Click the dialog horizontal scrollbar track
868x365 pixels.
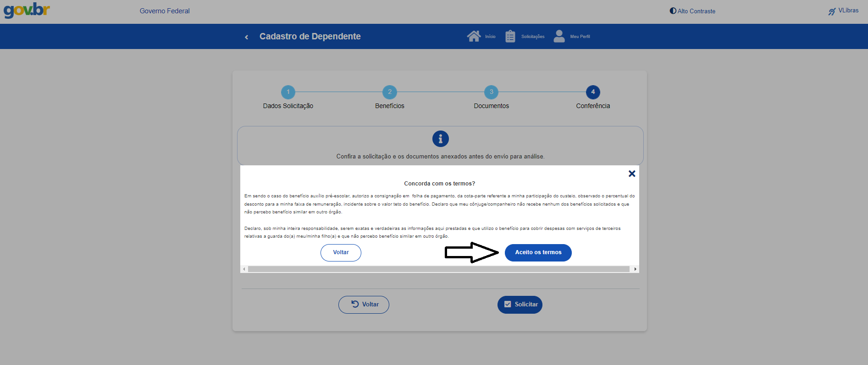pyautogui.click(x=439, y=269)
